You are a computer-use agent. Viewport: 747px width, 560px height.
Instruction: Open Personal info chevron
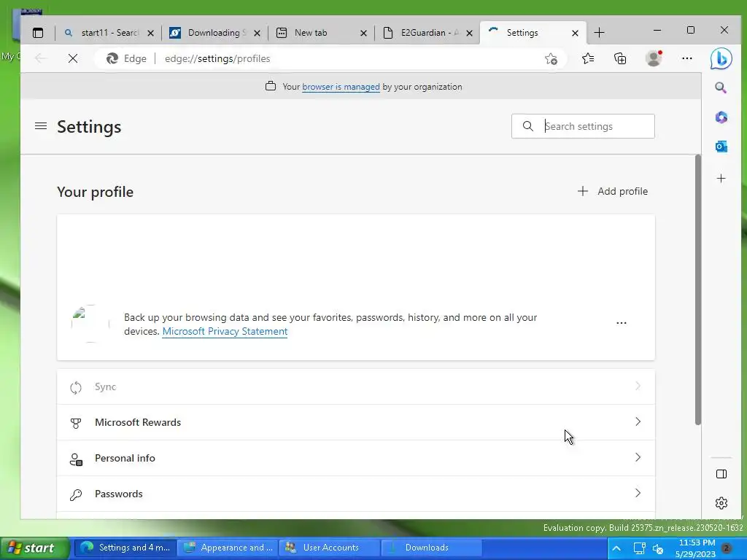(x=638, y=458)
